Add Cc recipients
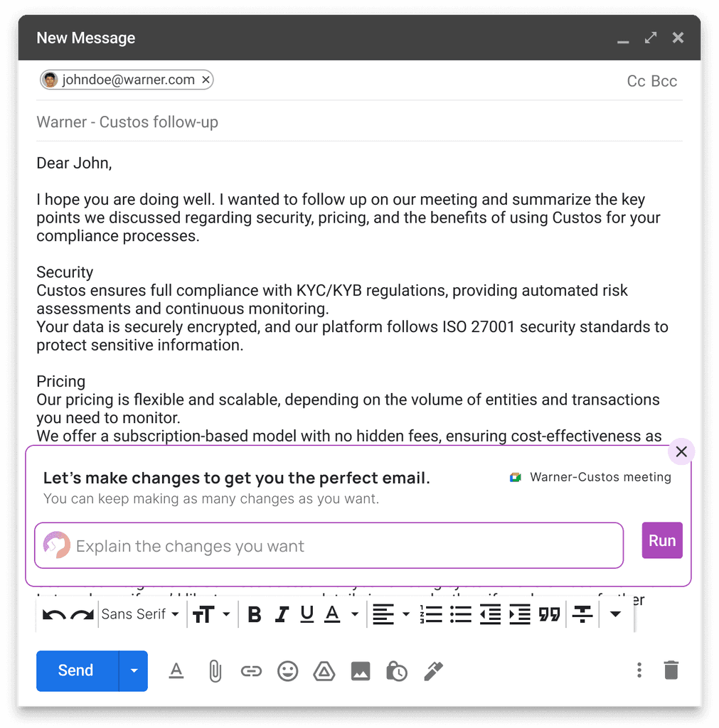The height and width of the screenshot is (728, 719). pos(637,81)
